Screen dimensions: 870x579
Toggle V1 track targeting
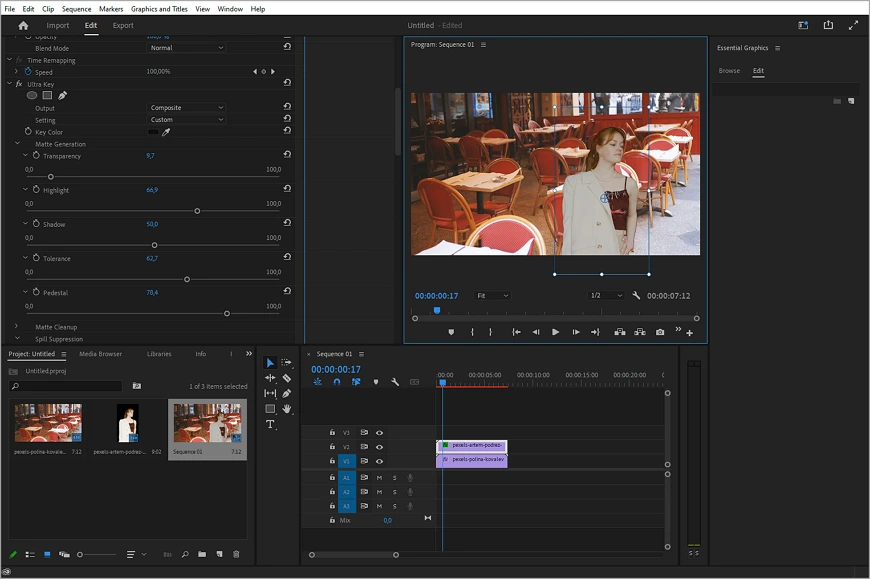pos(347,461)
